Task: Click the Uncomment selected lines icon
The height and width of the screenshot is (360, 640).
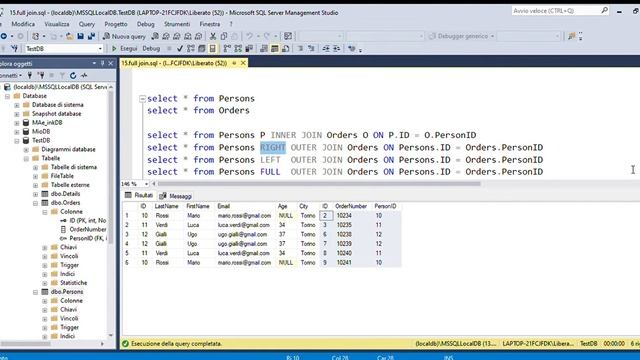Action: pos(311,49)
